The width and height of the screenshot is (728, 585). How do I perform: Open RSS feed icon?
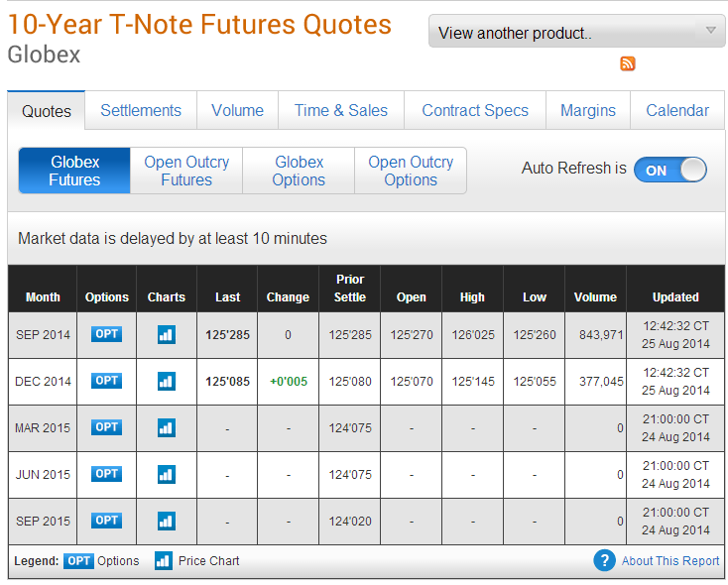(x=627, y=63)
